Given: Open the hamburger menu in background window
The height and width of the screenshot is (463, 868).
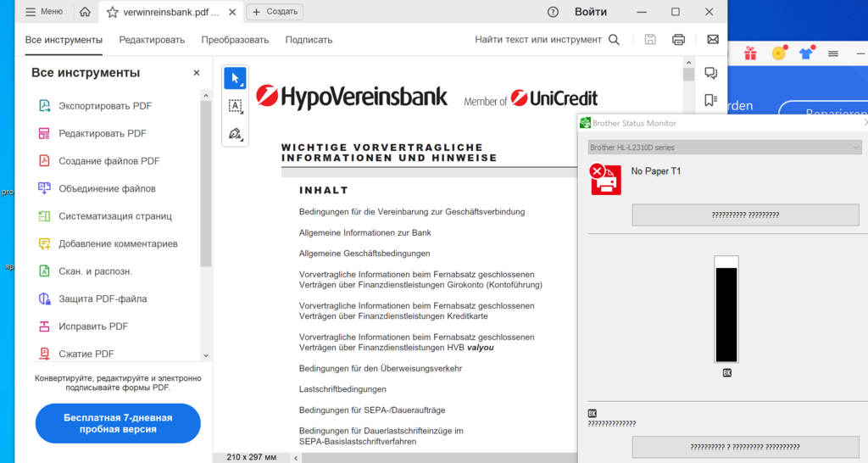Looking at the screenshot, I should pyautogui.click(x=833, y=53).
